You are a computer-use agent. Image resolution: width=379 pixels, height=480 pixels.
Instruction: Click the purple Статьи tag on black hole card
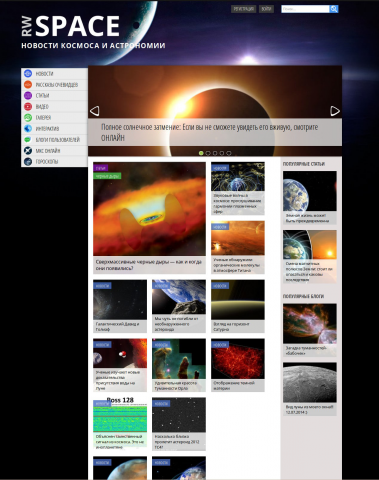tap(100, 168)
